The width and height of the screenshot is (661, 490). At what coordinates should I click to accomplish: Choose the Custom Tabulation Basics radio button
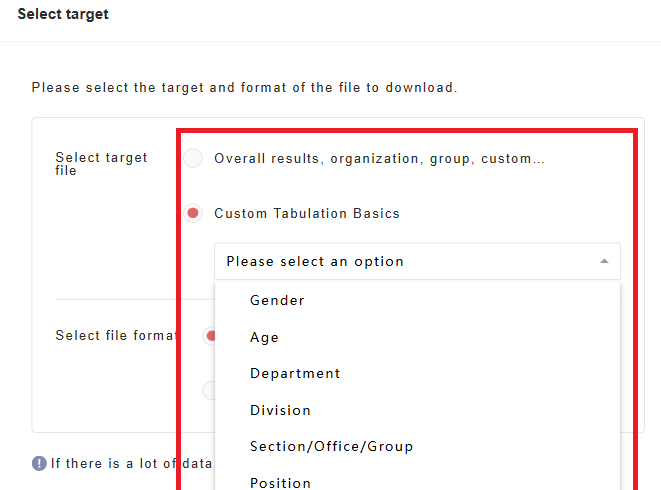pos(193,213)
